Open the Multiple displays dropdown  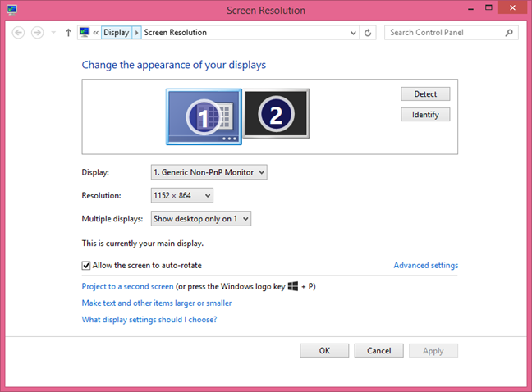pyautogui.click(x=201, y=219)
